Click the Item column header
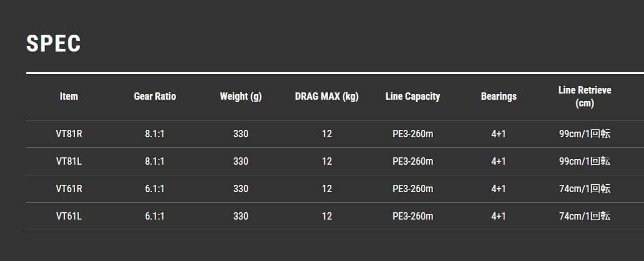The height and width of the screenshot is (261, 644). [69, 96]
